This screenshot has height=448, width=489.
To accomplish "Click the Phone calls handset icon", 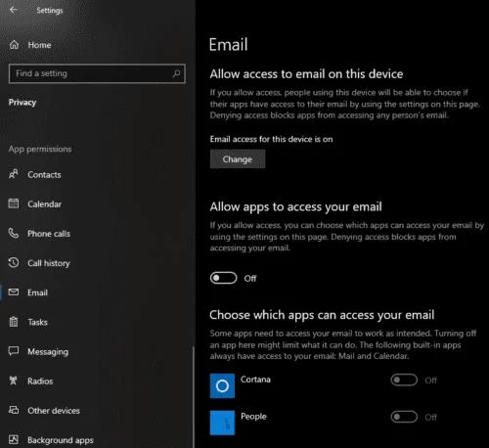I will 14,233.
